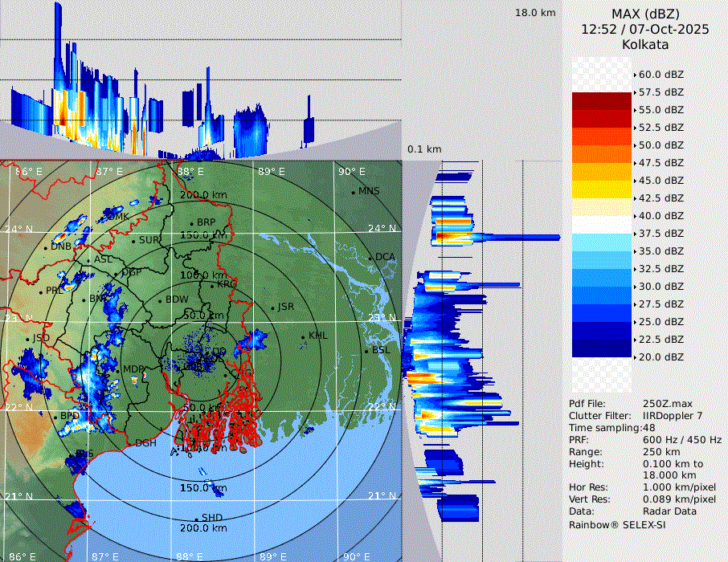Click the 200.0 km range label near BRP
Screen dimensions: 728x562
(202, 195)
